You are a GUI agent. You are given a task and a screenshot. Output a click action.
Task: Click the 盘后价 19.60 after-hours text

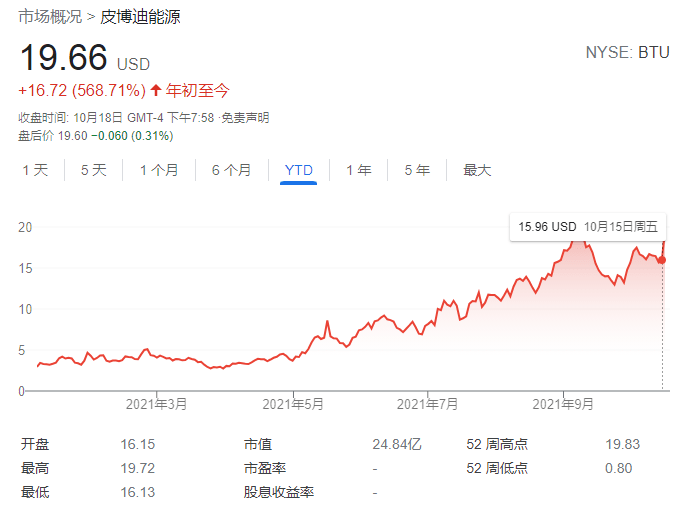[x=53, y=136]
